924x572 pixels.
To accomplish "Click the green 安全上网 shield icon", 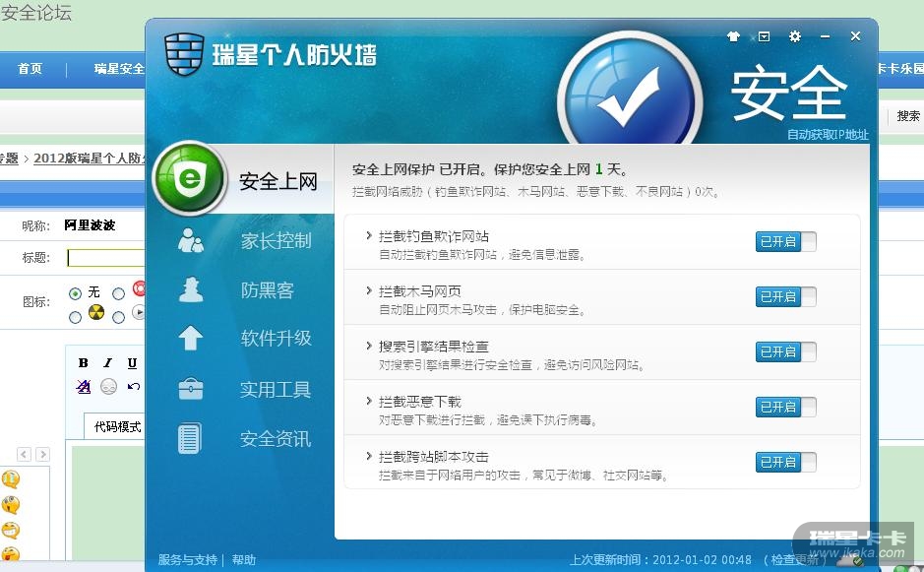I will 189,177.
